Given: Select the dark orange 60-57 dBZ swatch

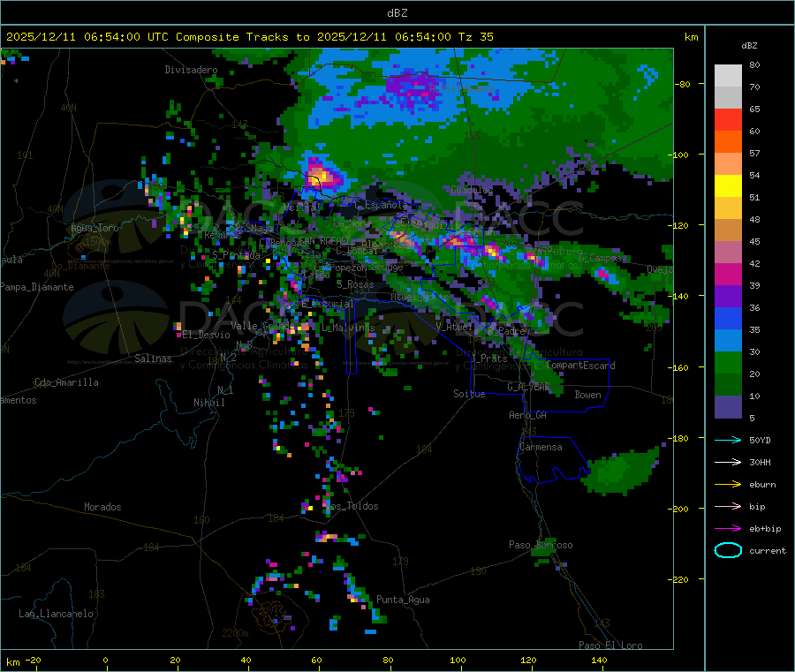Looking at the screenshot, I should point(728,142).
